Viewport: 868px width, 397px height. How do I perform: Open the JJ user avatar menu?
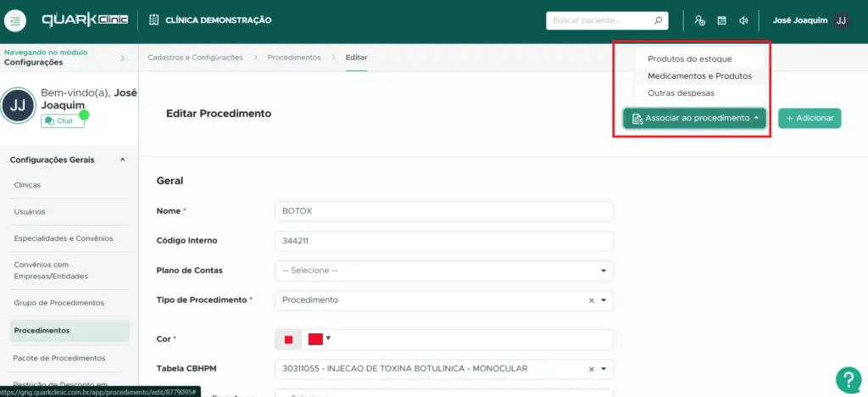pos(841,20)
